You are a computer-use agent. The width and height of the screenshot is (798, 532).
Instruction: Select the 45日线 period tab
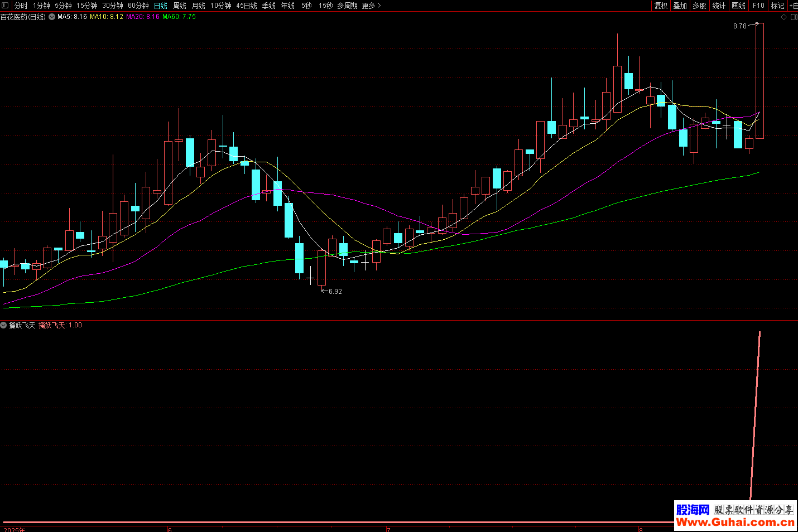247,6
